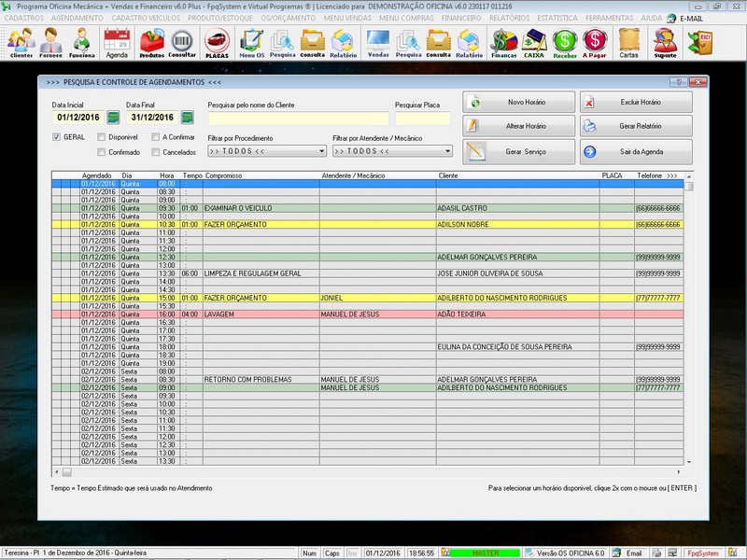Viewport: 747px width, 560px height.
Task: Click the Agenda calendar icon
Action: point(117,42)
